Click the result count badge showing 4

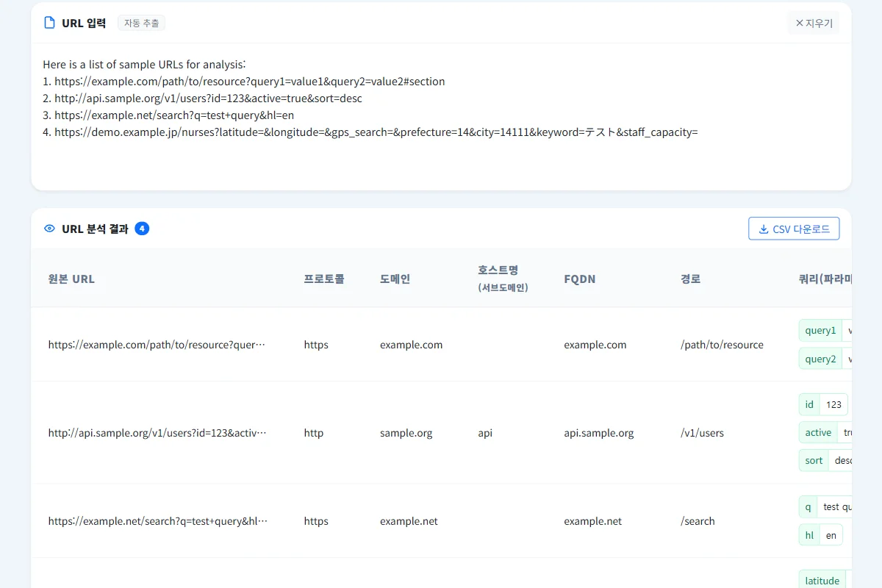(x=142, y=229)
